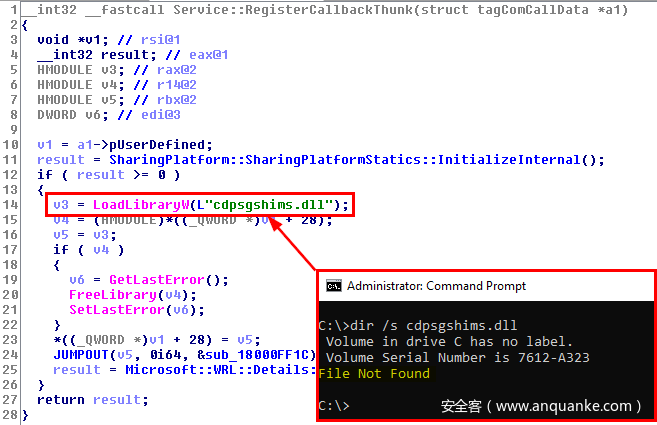657x425 pixels.
Task: Click the v6 variable declaration line
Action: (x=109, y=115)
